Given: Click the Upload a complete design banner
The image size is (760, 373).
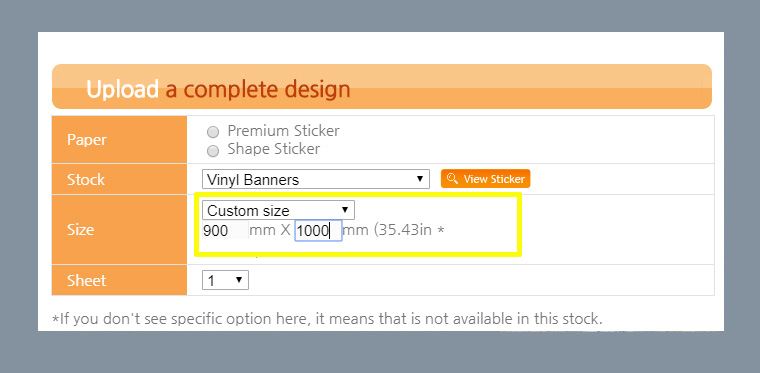Looking at the screenshot, I should click(x=381, y=86).
